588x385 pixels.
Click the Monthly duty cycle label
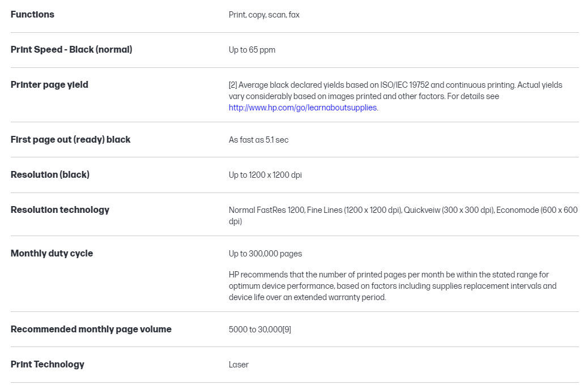point(52,254)
